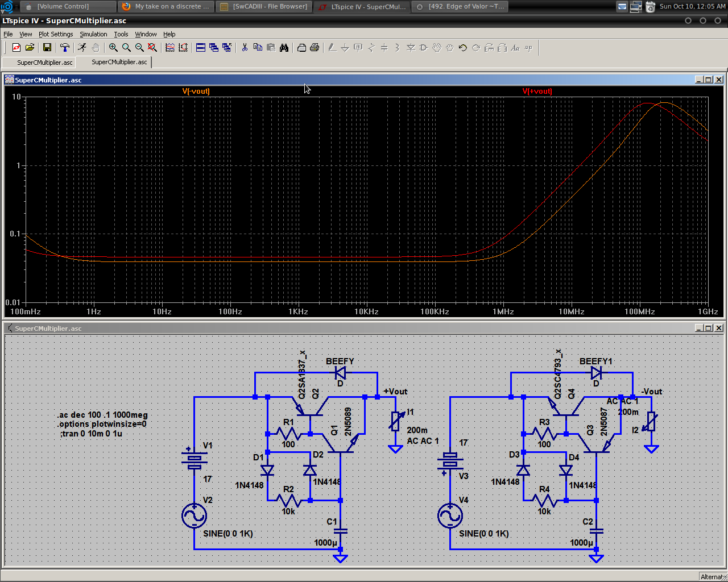Click the Find binoculars icon
The image size is (728, 582).
(x=284, y=48)
